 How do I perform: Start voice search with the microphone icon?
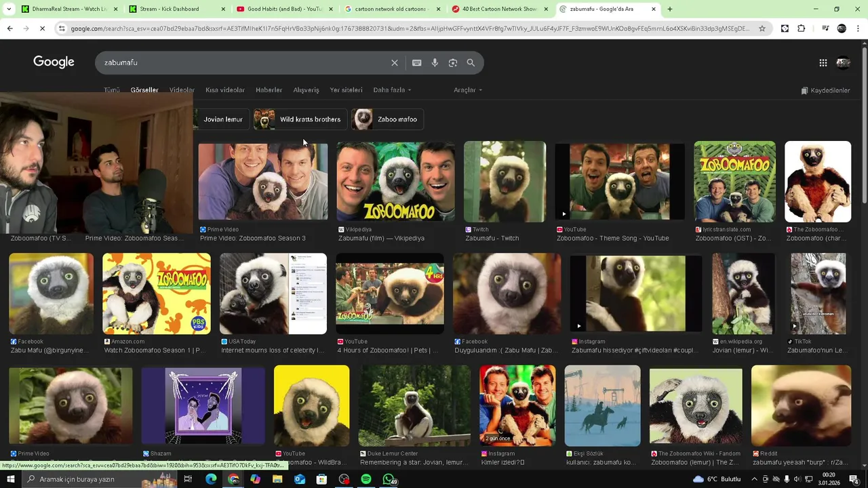(435, 62)
